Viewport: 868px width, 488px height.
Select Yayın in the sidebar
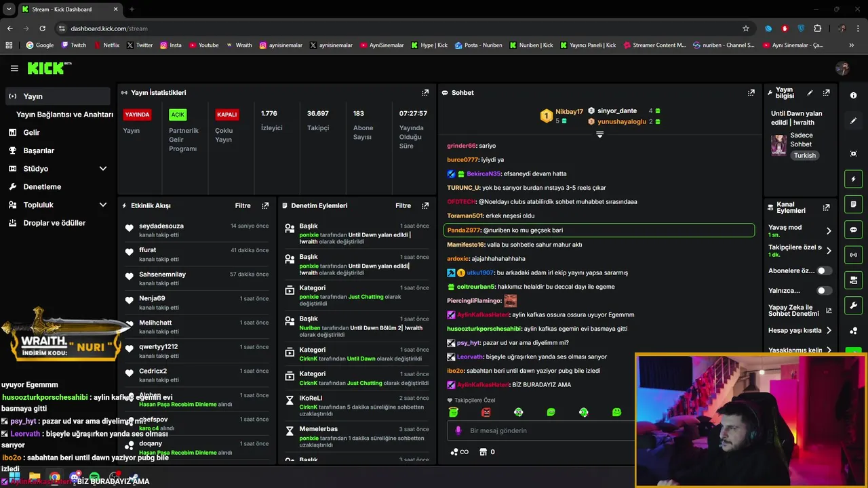(57, 96)
